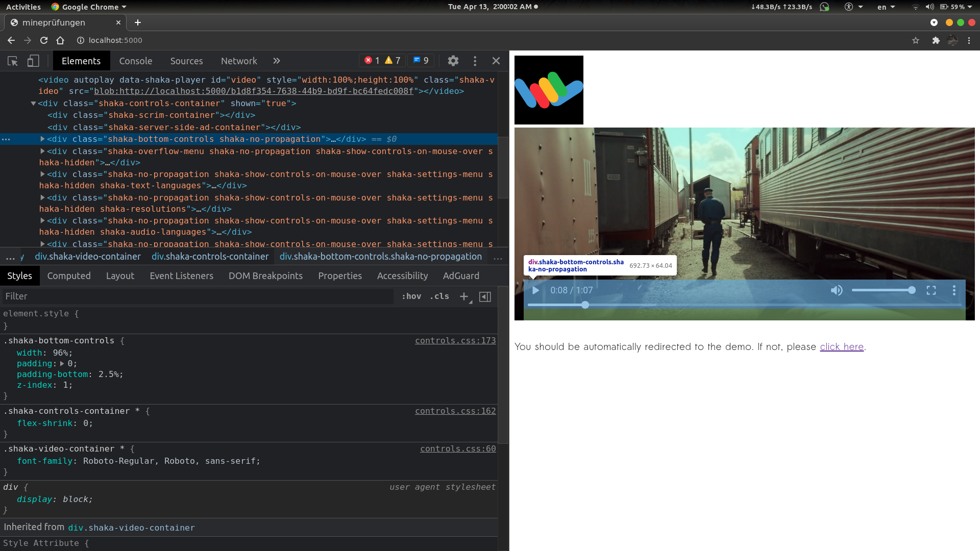
Task: Toggle the device emulation toolbar
Action: [33, 61]
